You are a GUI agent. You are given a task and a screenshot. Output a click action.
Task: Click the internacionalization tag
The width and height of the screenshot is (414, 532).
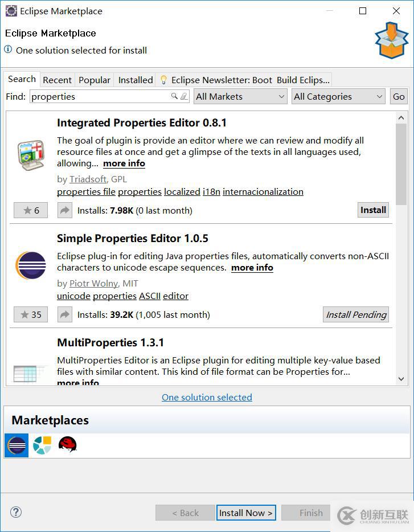pyautogui.click(x=263, y=192)
